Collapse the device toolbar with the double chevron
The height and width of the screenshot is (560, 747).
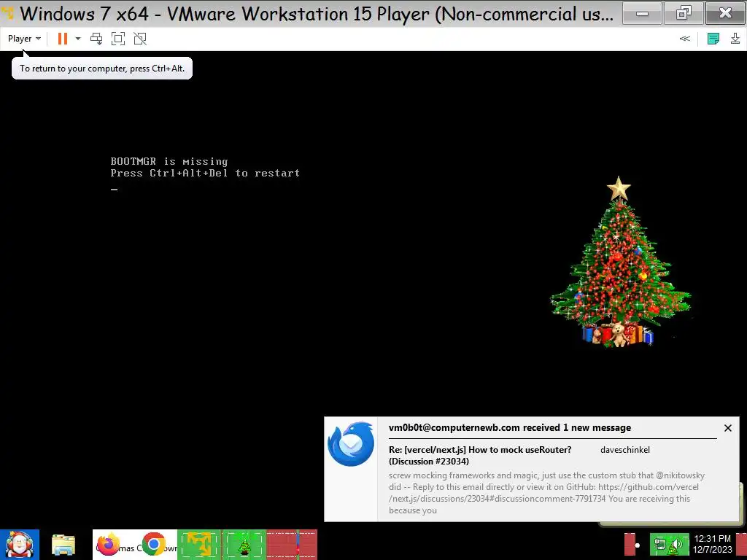coord(684,39)
